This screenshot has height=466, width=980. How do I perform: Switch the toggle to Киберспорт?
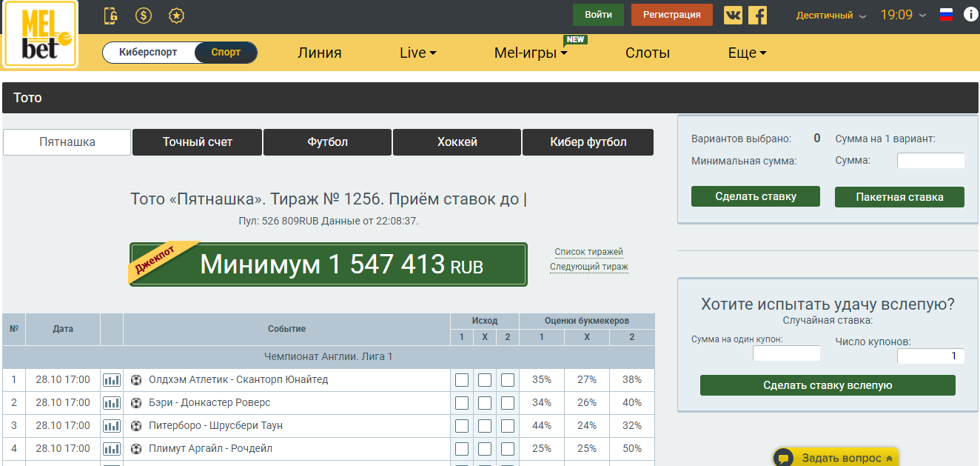[148, 53]
